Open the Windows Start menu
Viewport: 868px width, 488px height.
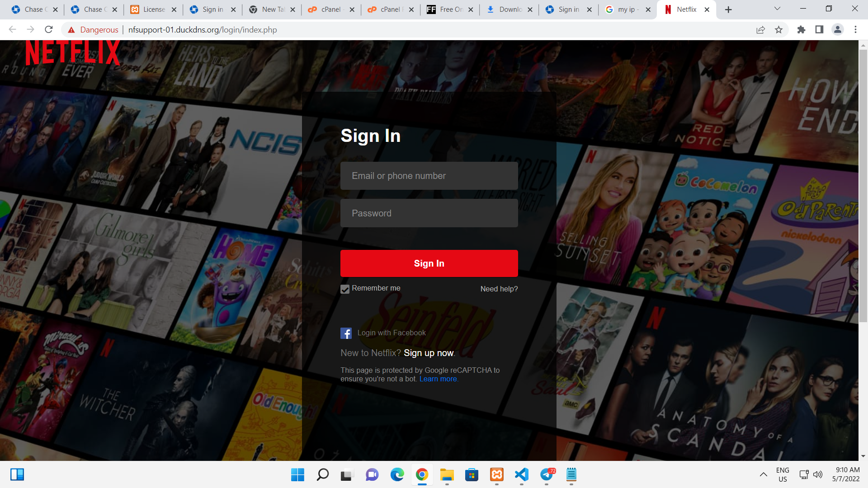point(297,475)
